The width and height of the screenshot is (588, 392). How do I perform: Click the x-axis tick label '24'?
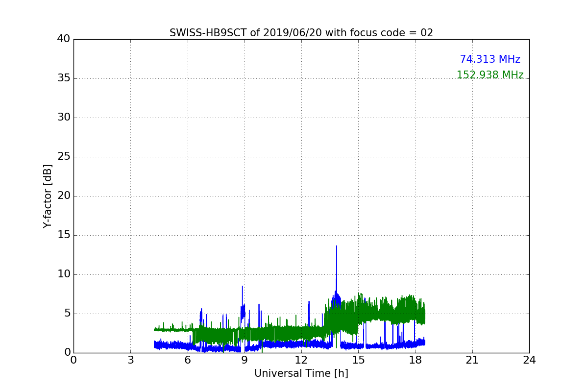pos(529,360)
